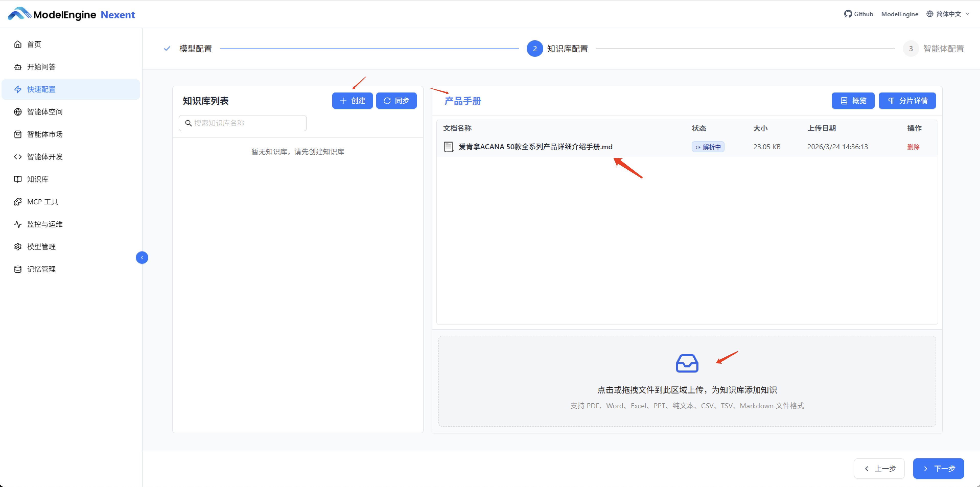This screenshot has height=487, width=980.
Task: Click the 创建 button to create knowledge base
Action: click(x=352, y=100)
